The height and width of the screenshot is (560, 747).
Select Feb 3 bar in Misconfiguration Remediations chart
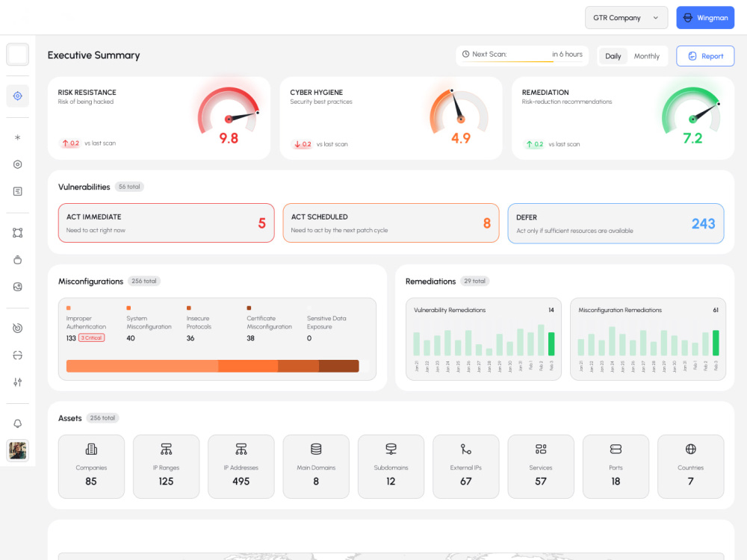click(x=716, y=343)
